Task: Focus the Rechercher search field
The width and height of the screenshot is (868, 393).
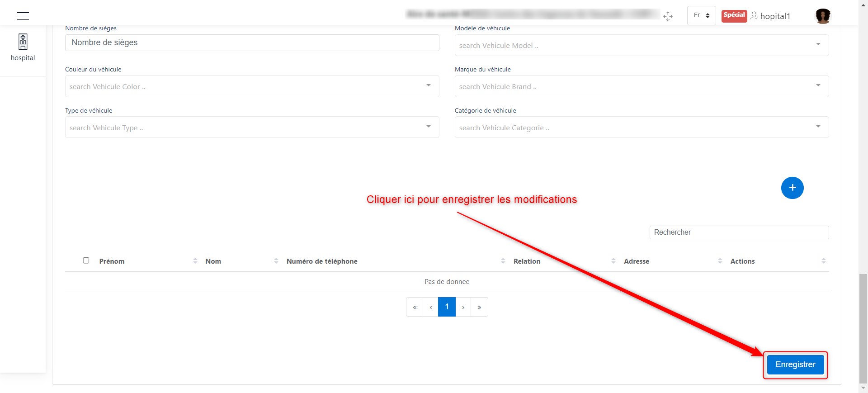Action: (739, 232)
